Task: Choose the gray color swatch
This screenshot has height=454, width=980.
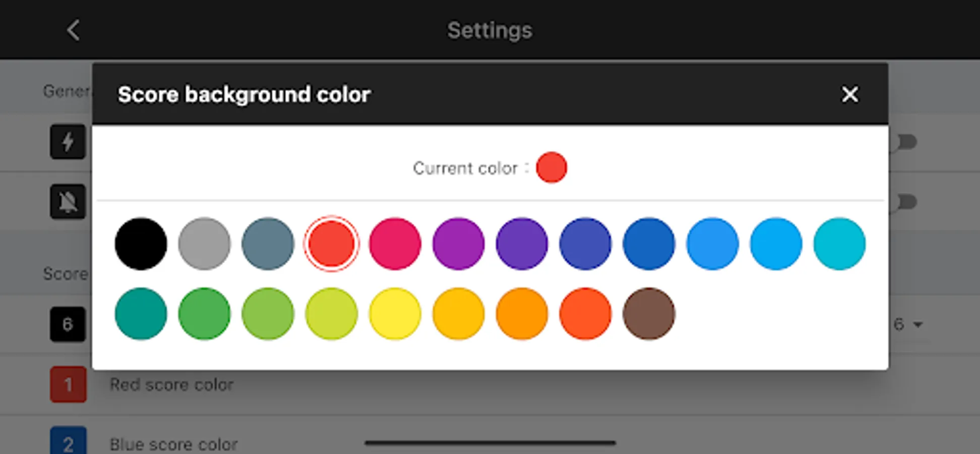Action: coord(204,244)
